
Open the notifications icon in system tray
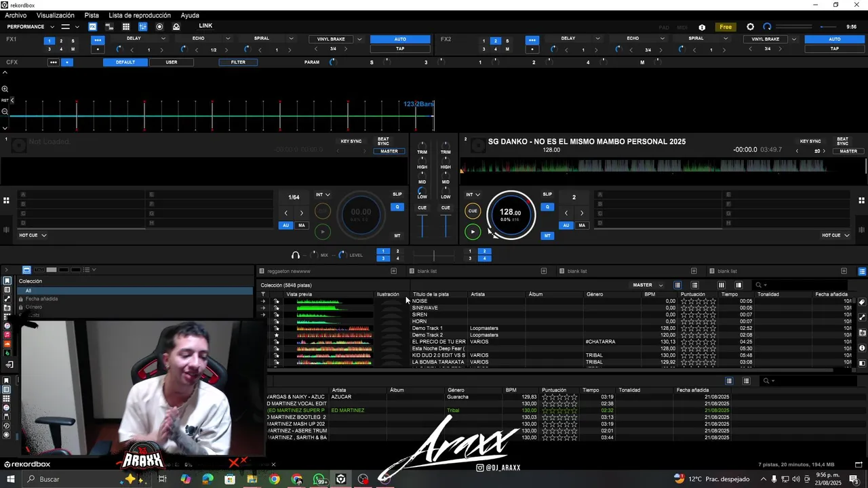[854, 479]
